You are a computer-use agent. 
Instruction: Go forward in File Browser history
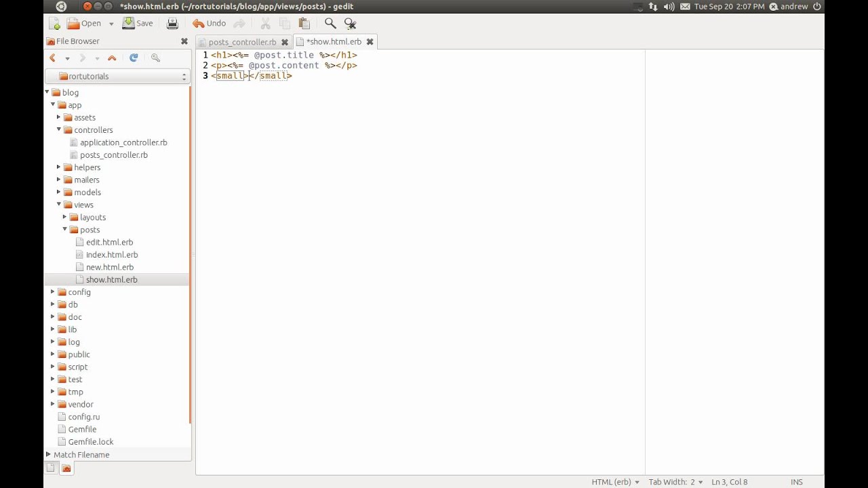83,58
